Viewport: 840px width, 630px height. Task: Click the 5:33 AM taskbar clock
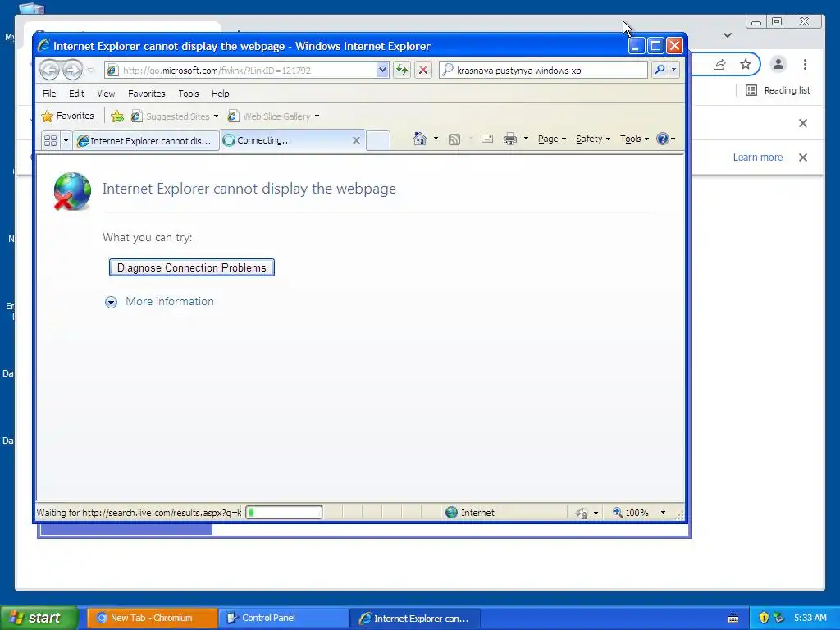click(810, 618)
